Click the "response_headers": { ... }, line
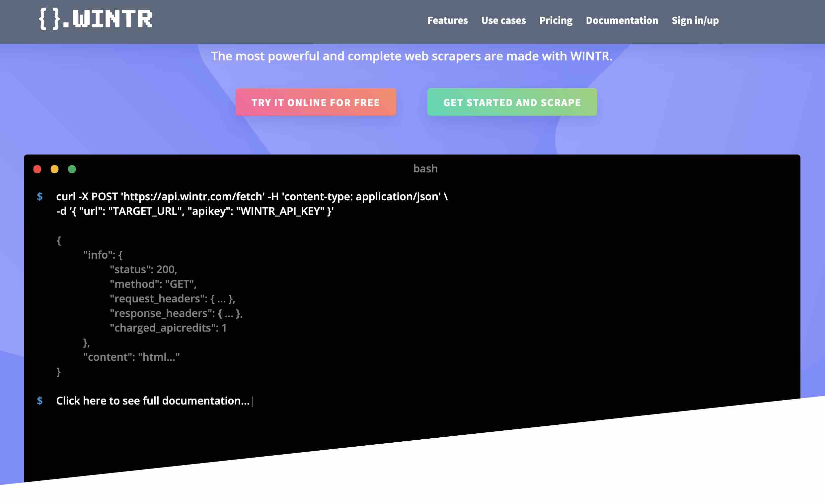The height and width of the screenshot is (504, 825). (176, 313)
